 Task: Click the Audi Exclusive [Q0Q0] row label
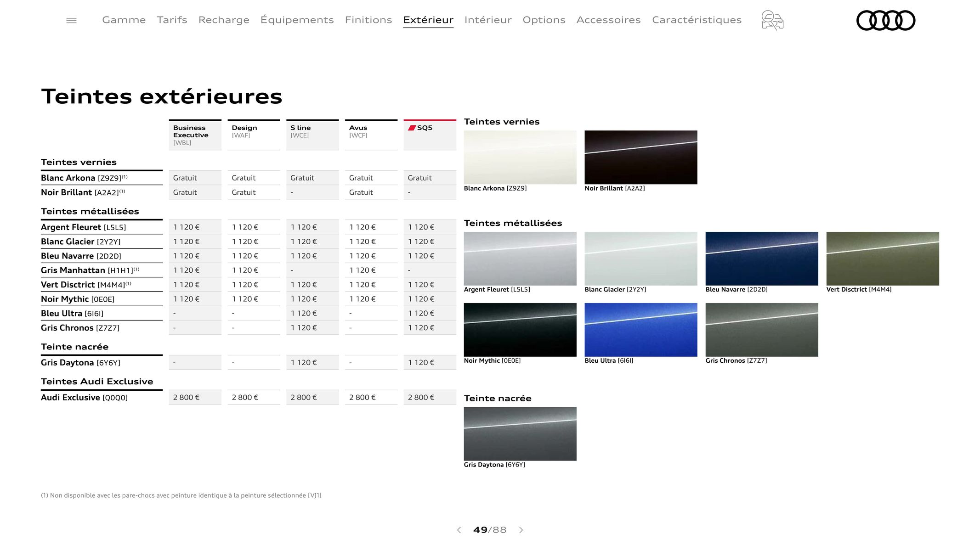84,398
